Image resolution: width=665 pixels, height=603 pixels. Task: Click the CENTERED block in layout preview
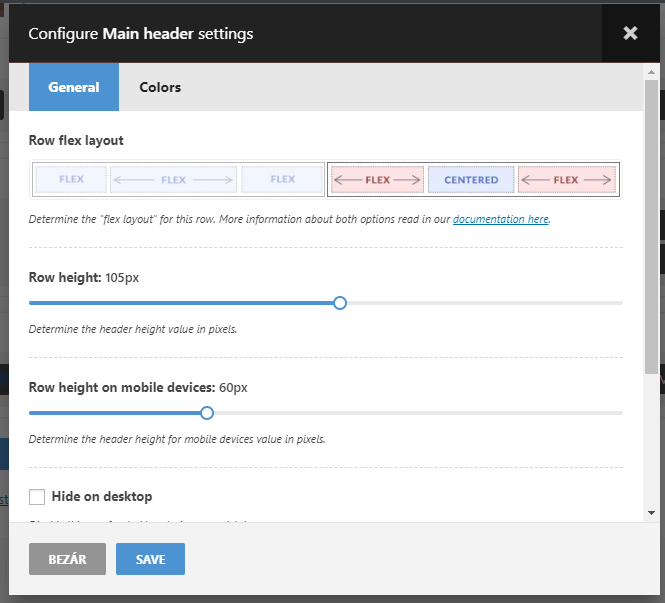click(471, 180)
